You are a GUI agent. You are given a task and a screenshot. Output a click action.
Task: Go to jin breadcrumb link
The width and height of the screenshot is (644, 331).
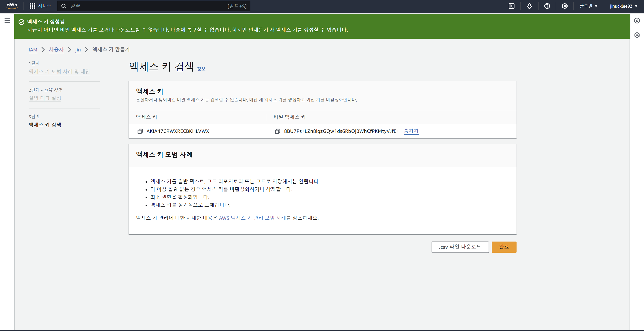(x=78, y=50)
